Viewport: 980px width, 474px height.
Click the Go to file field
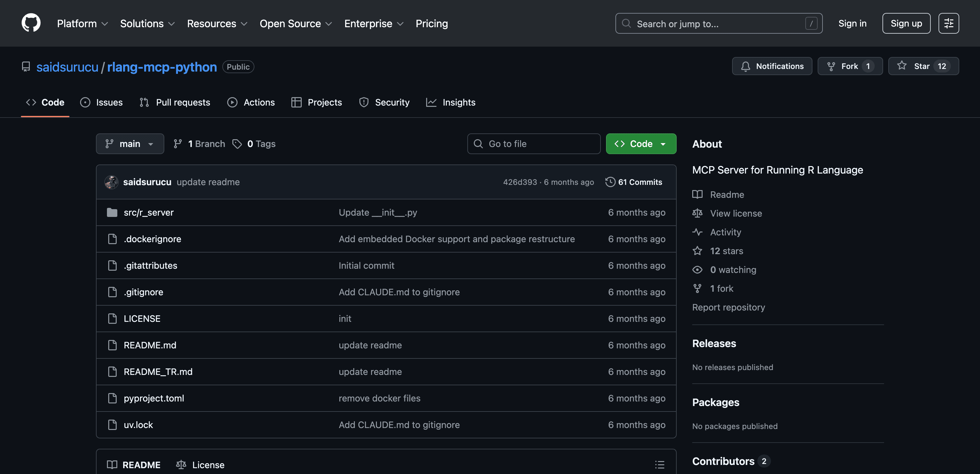[533, 144]
